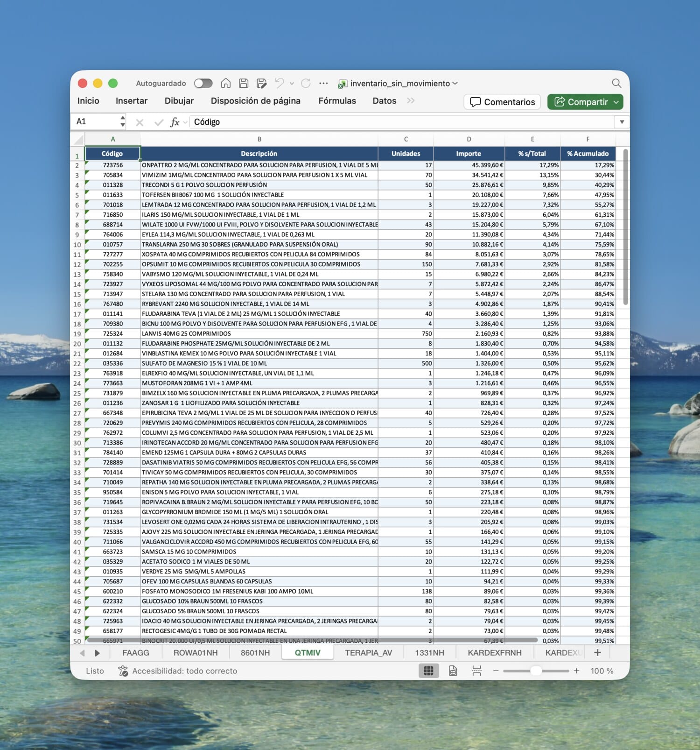This screenshot has height=750, width=700.
Task: Click the search magnifying glass icon
Action: [x=616, y=83]
